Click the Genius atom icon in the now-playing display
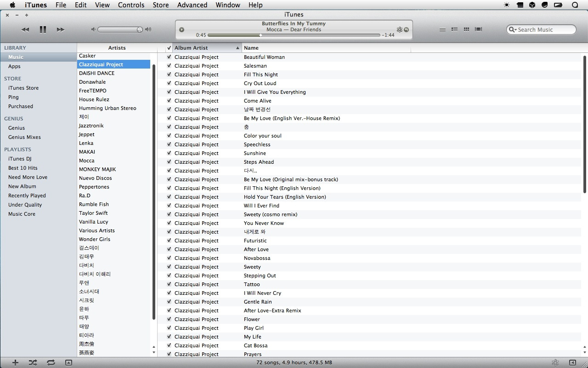The height and width of the screenshot is (368, 588). pyautogui.click(x=399, y=29)
